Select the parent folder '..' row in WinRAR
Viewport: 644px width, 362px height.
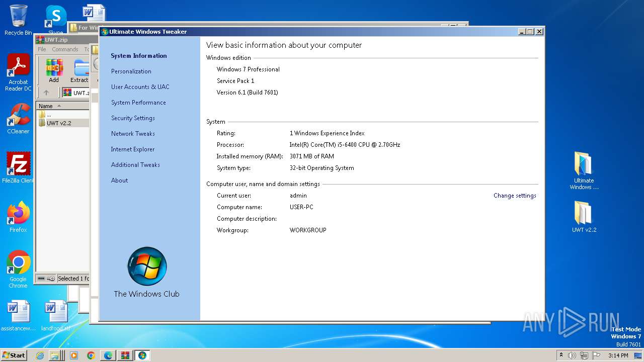click(x=49, y=115)
